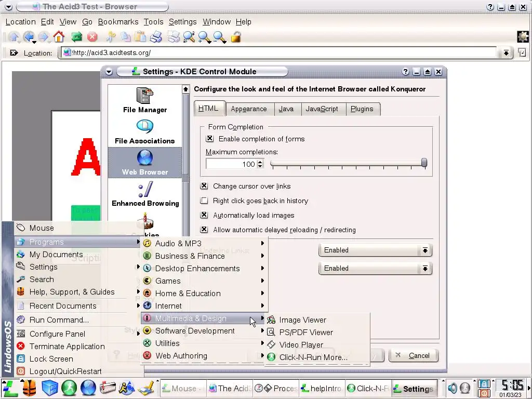Expand Internet submenu in Programs
Viewport: 532px width, 399px height.
204,306
